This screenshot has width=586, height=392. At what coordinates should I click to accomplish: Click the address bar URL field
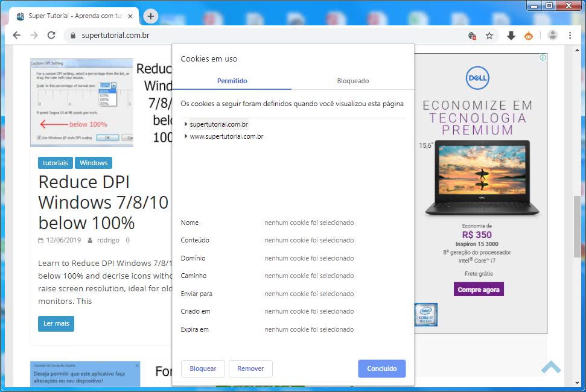coord(261,36)
